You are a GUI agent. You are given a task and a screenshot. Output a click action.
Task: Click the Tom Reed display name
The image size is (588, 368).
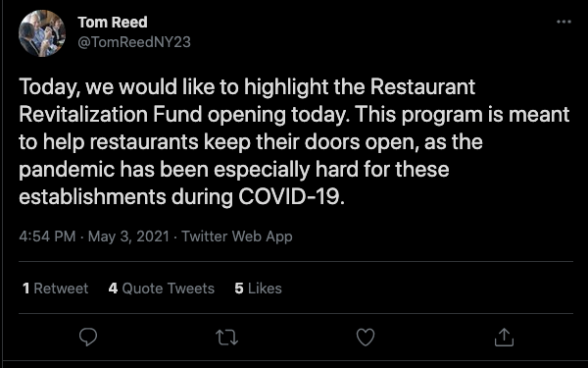(113, 23)
